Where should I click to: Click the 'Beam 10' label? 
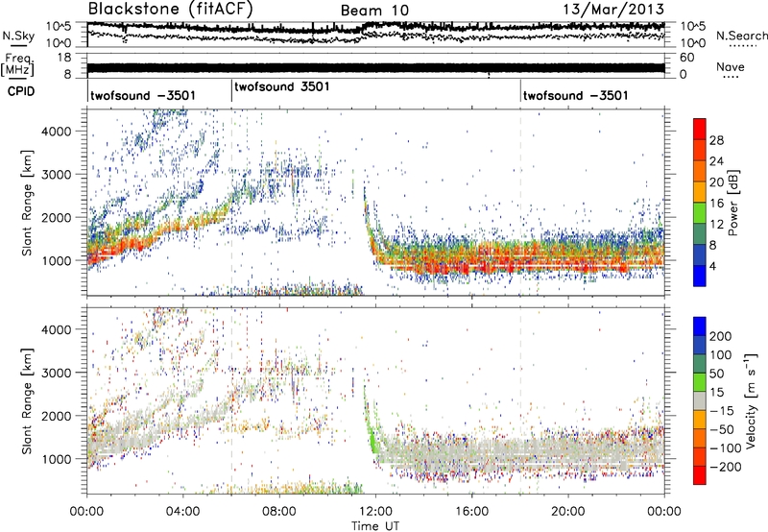point(374,11)
